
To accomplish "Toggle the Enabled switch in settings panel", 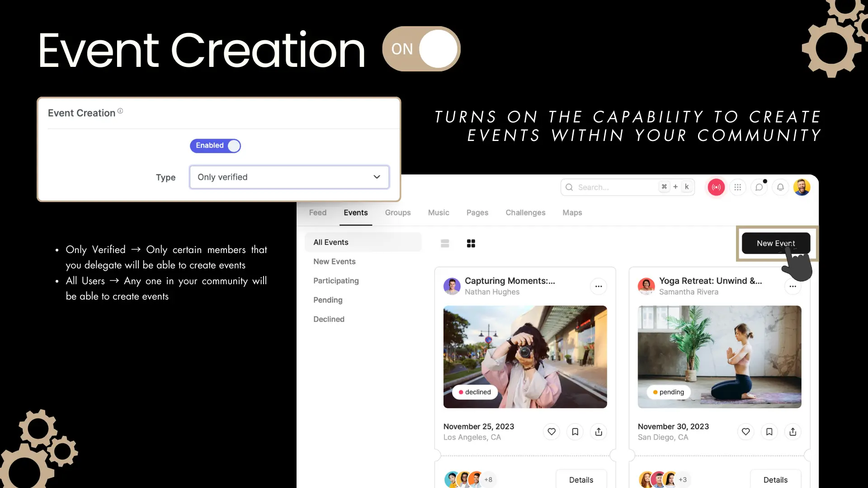I will pyautogui.click(x=215, y=145).
